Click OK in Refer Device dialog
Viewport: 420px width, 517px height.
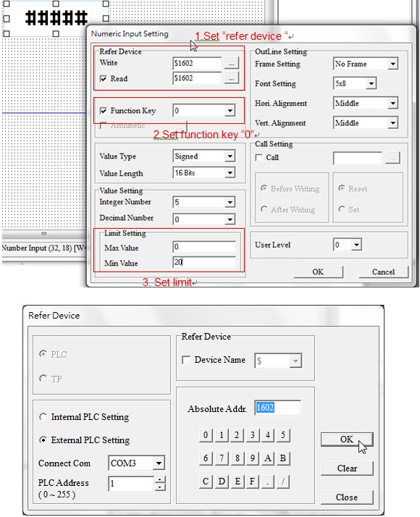pos(347,440)
